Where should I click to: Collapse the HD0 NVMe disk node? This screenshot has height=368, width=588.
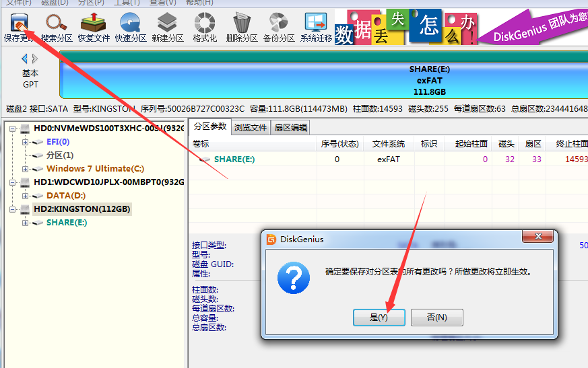click(x=12, y=129)
